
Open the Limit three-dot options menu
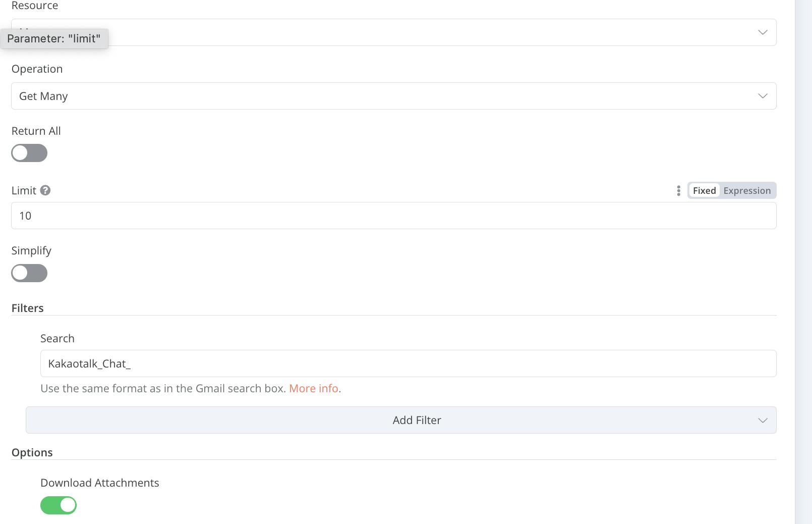pos(678,190)
